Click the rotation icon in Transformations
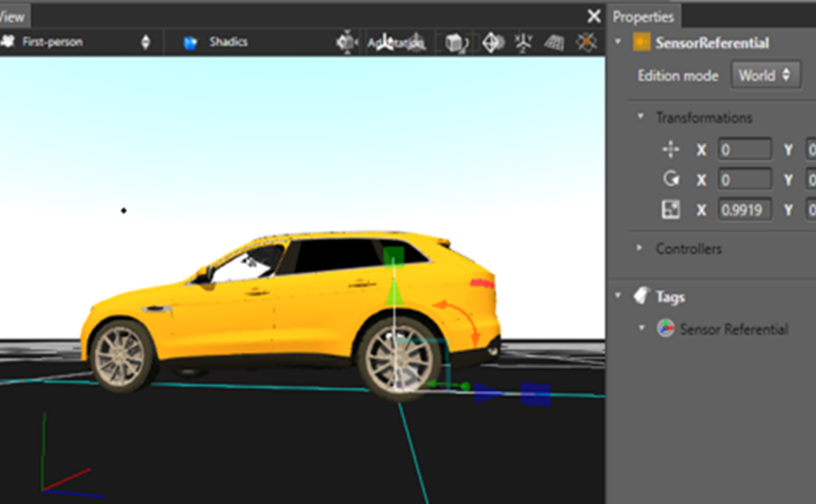Screen dimensions: 816x504 [671, 179]
